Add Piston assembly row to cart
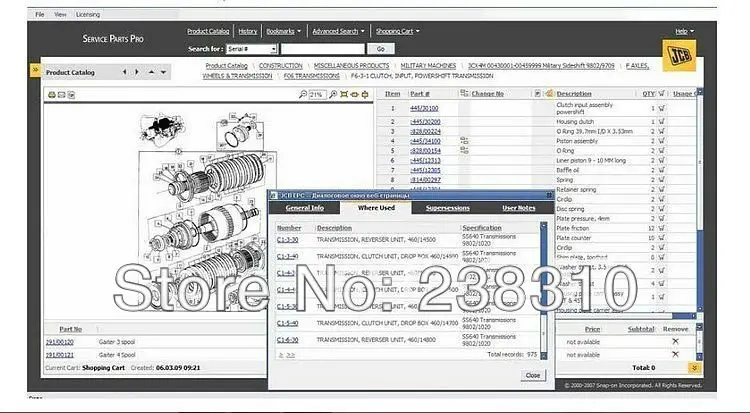 [662, 141]
